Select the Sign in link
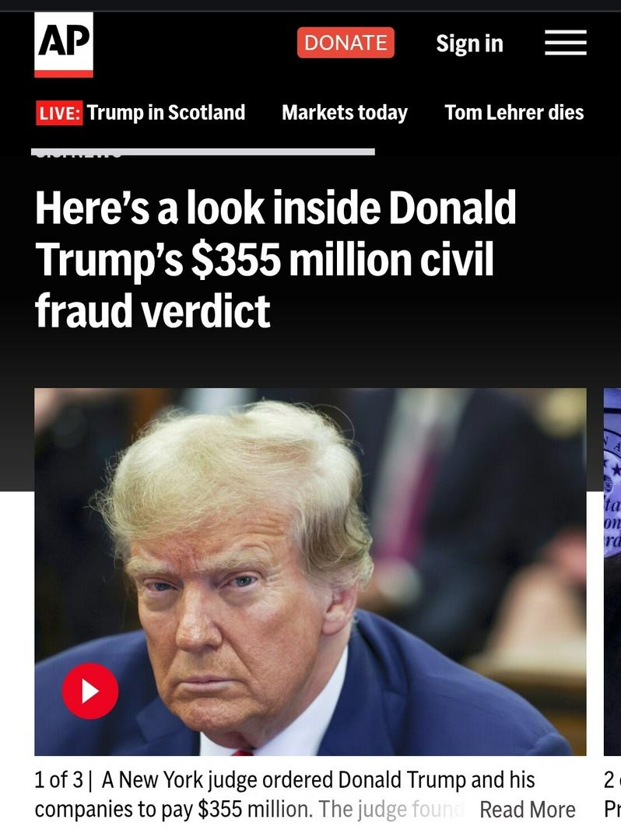This screenshot has height=840, width=621. click(x=469, y=44)
